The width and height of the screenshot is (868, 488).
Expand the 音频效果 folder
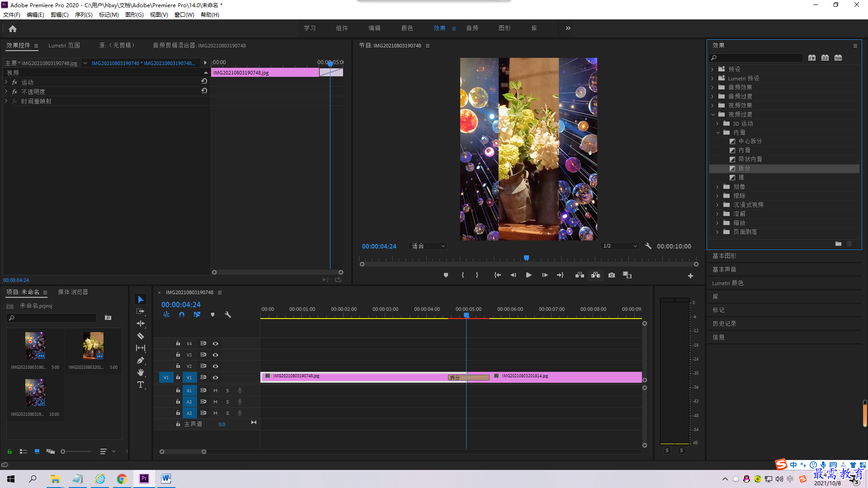(712, 87)
